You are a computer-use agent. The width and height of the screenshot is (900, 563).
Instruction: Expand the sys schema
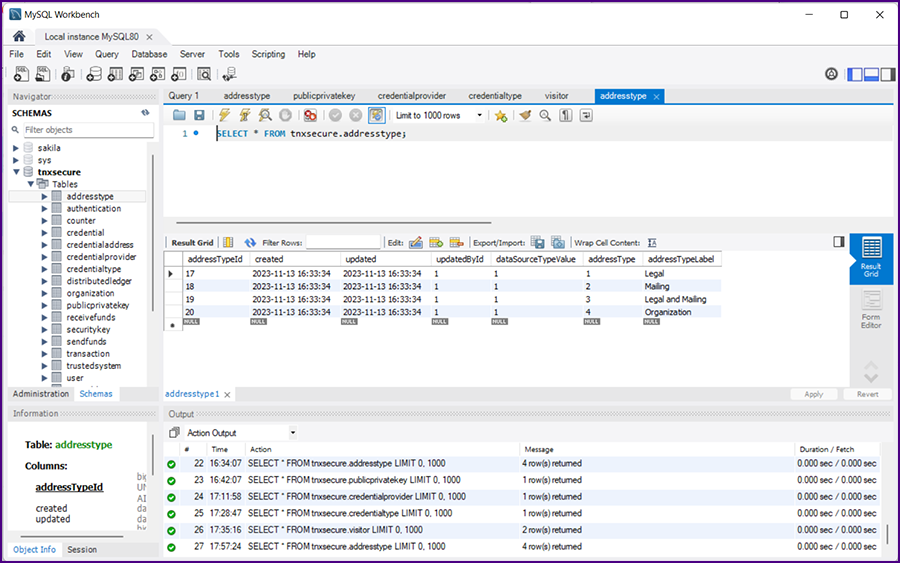tap(16, 160)
